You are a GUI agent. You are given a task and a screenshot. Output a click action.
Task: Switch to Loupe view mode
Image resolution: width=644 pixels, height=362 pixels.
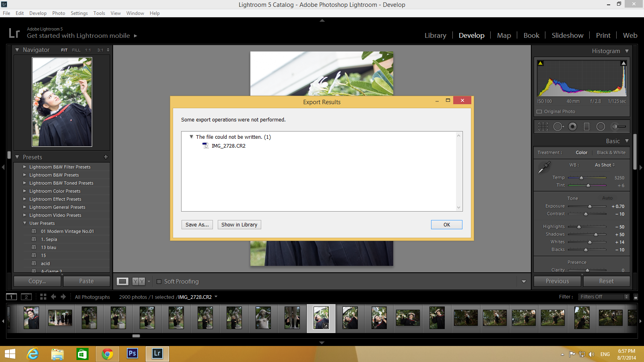[123, 282]
